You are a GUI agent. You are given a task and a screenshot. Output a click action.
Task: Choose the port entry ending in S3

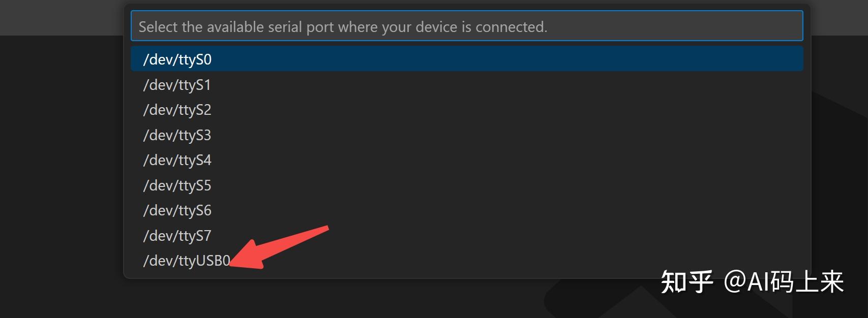tap(177, 135)
